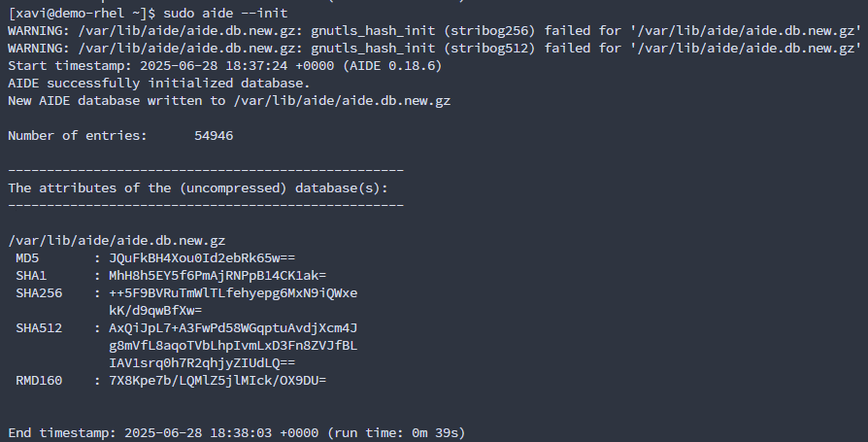Click the entries count 54946
Viewport: 868px width, 442px height.
pos(214,135)
